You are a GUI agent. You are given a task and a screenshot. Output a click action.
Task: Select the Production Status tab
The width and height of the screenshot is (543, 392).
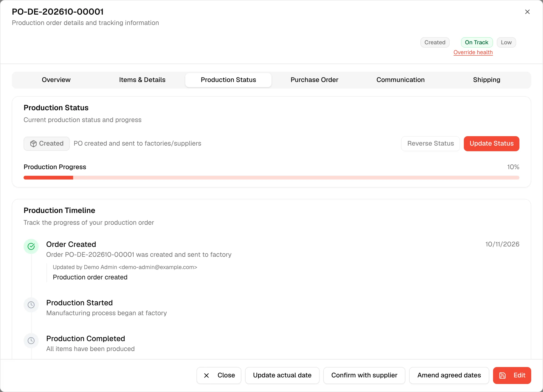click(x=228, y=80)
